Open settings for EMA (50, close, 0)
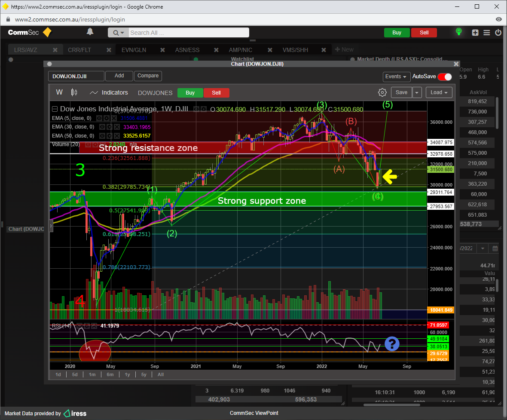This screenshot has height=420, width=507. pyautogui.click(x=110, y=136)
